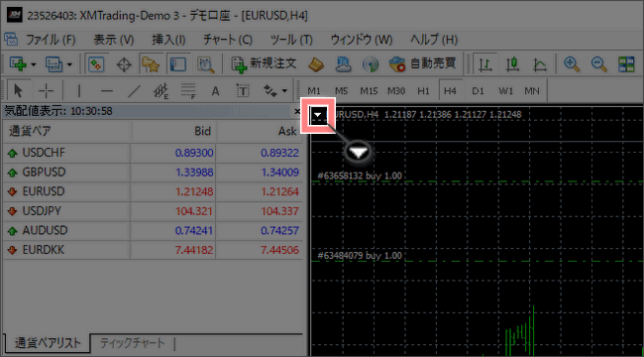Click the 新規注文 new order button
This screenshot has height=357, width=644.
264,63
